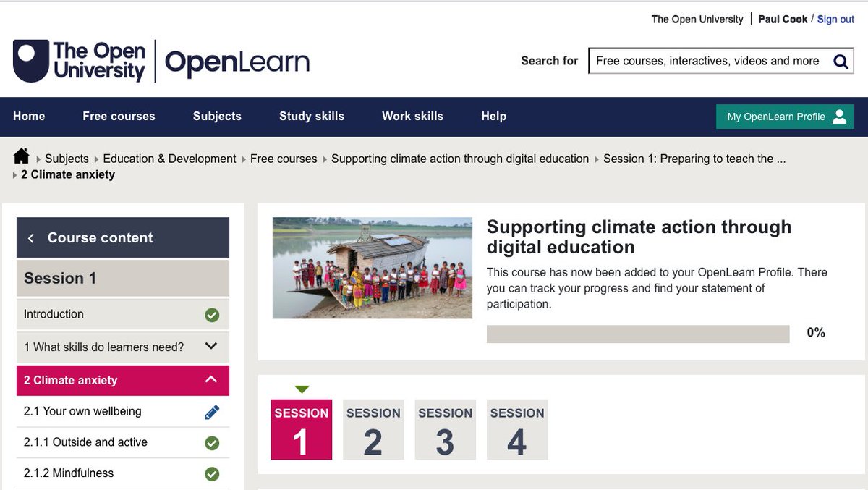Image resolution: width=868 pixels, height=490 pixels.
Task: Click the green checkmark next to Introduction
Action: pos(211,314)
